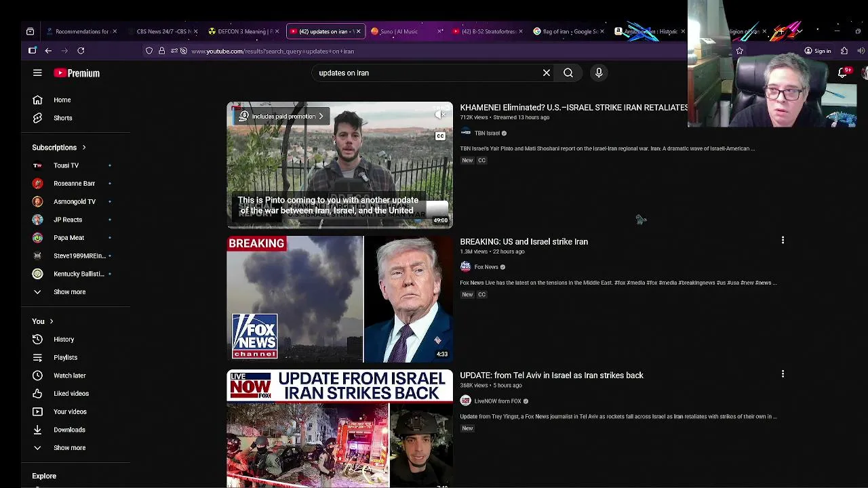The image size is (868, 488).
Task: Open the YouTube guide hamburger menu
Action: click(37, 73)
